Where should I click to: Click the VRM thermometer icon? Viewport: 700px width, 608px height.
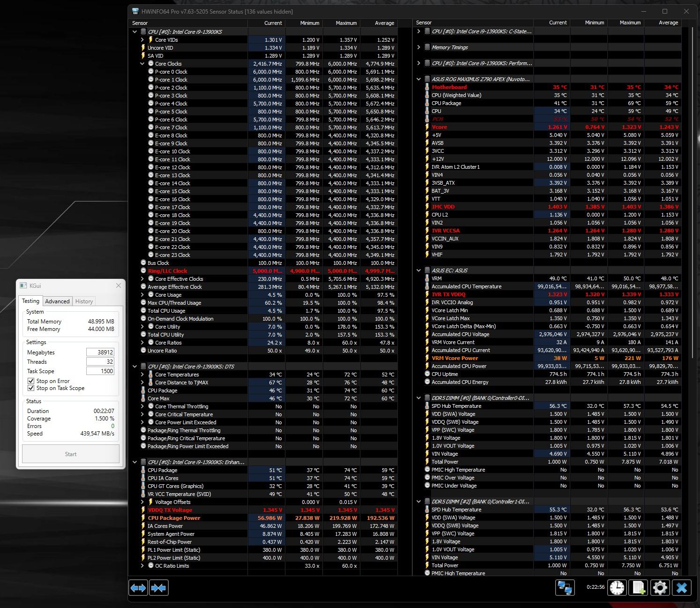coord(427,278)
